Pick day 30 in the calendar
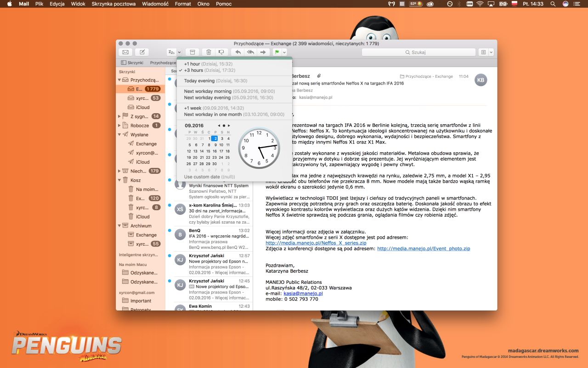 click(215, 164)
